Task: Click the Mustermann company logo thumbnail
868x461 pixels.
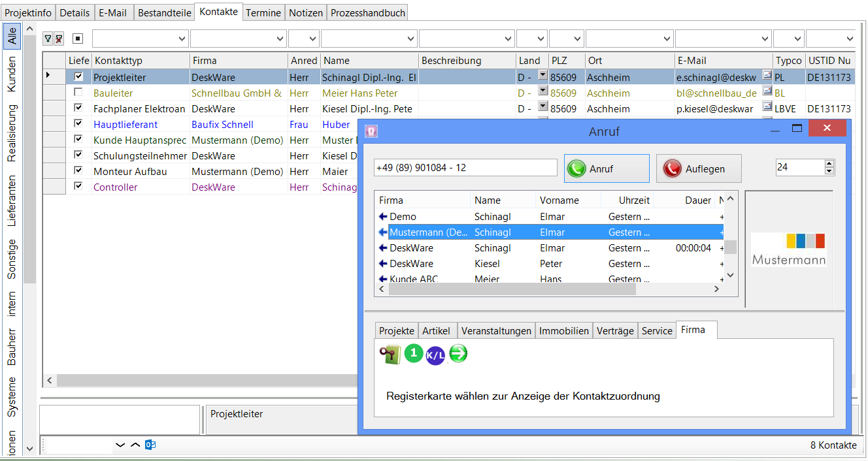Action: point(788,249)
